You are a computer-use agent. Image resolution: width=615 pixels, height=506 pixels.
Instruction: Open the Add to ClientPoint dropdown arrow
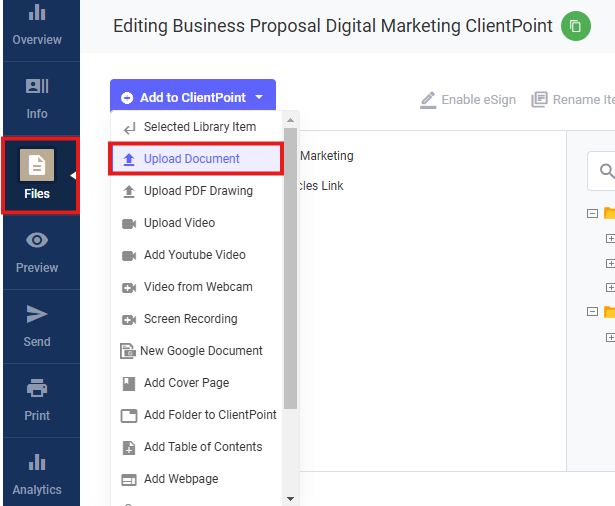(259, 97)
